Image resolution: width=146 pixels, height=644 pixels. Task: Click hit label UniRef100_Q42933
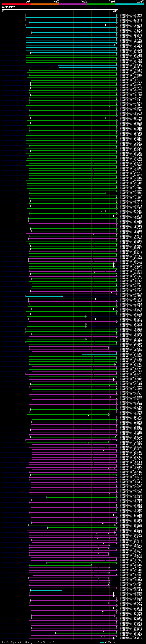[131, 286]
